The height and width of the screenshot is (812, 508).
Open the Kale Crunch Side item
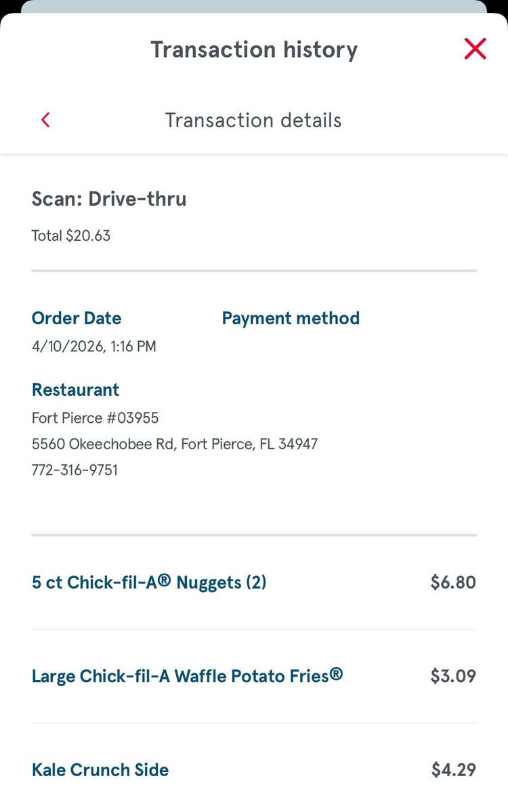(x=100, y=769)
